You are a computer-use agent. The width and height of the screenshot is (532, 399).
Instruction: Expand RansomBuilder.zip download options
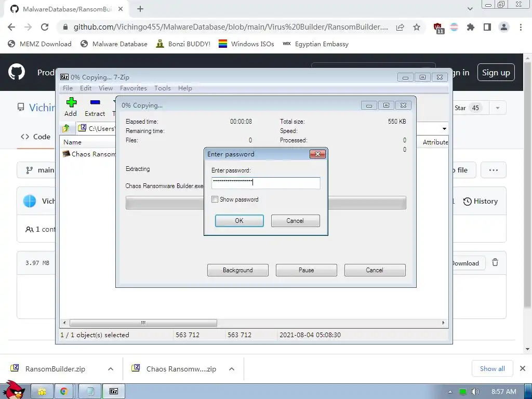[x=111, y=369]
